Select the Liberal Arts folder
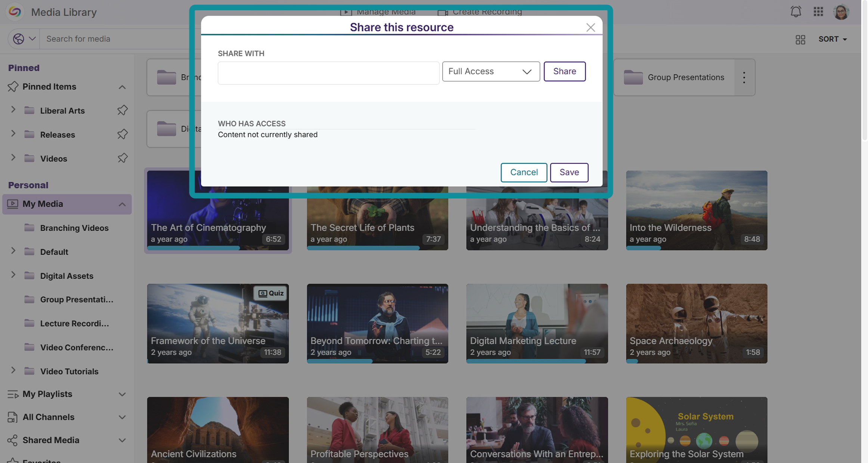 [62, 111]
